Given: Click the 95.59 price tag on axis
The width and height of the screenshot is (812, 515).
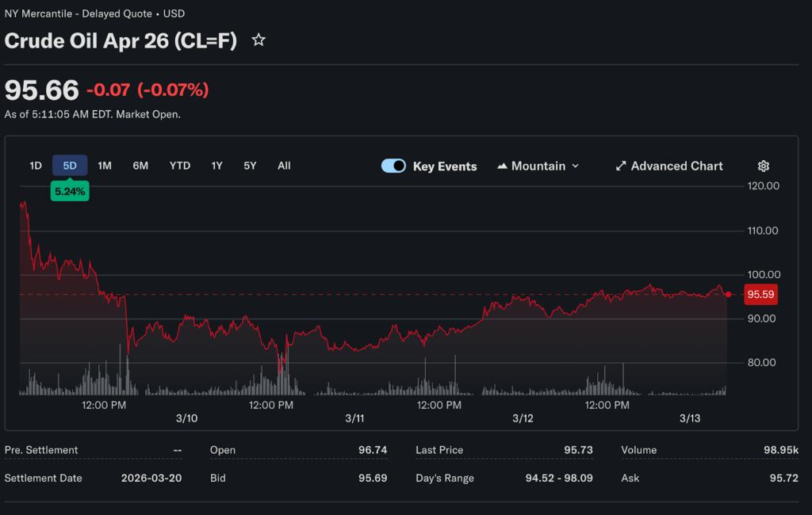Looking at the screenshot, I should click(760, 295).
